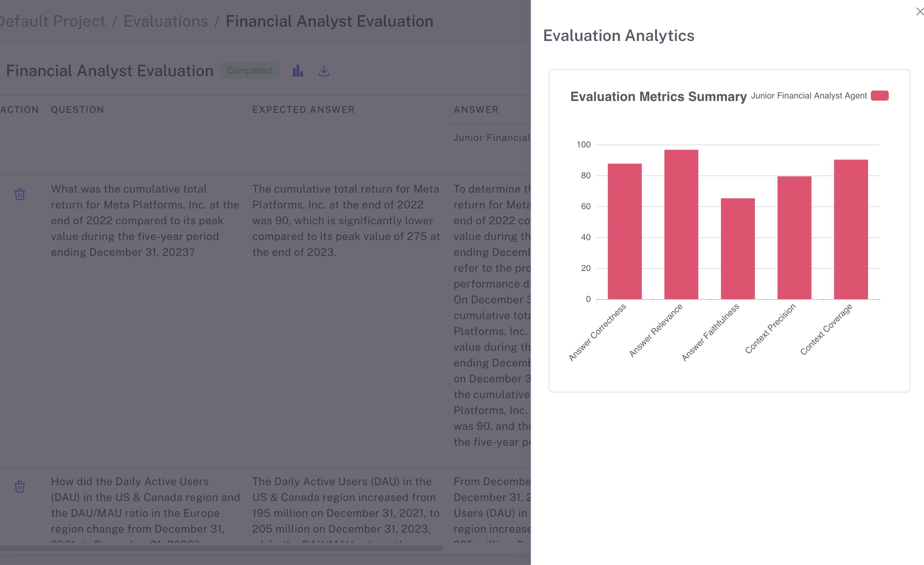This screenshot has height=565, width=924.
Task: Open the bar chart analytics icon
Action: pyautogui.click(x=298, y=70)
